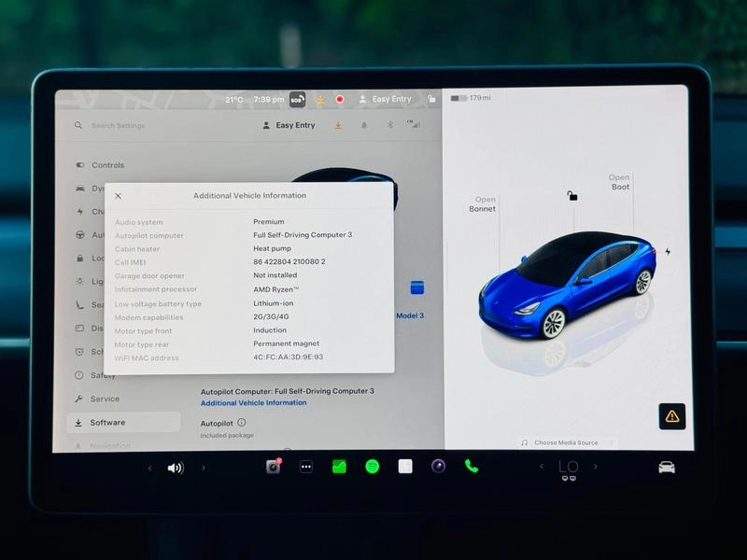
Task: Tap the lock icon in top status bar
Action: 431,99
